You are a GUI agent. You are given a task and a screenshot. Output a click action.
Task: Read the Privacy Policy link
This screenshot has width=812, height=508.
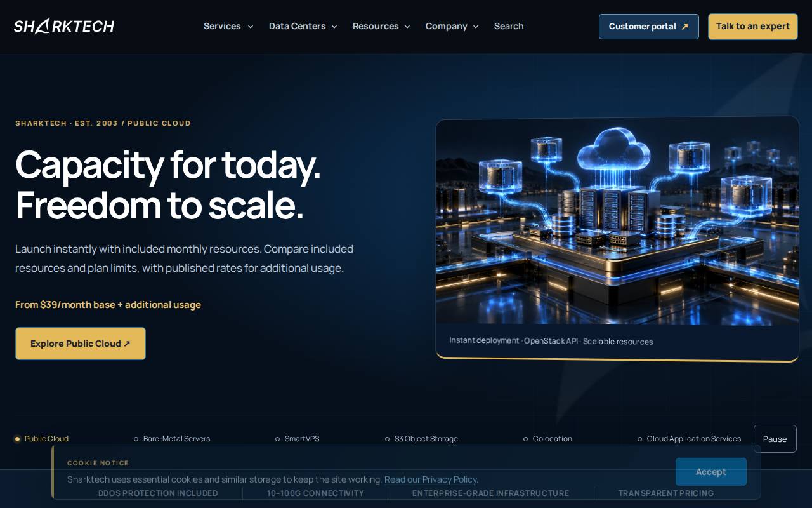coord(430,479)
